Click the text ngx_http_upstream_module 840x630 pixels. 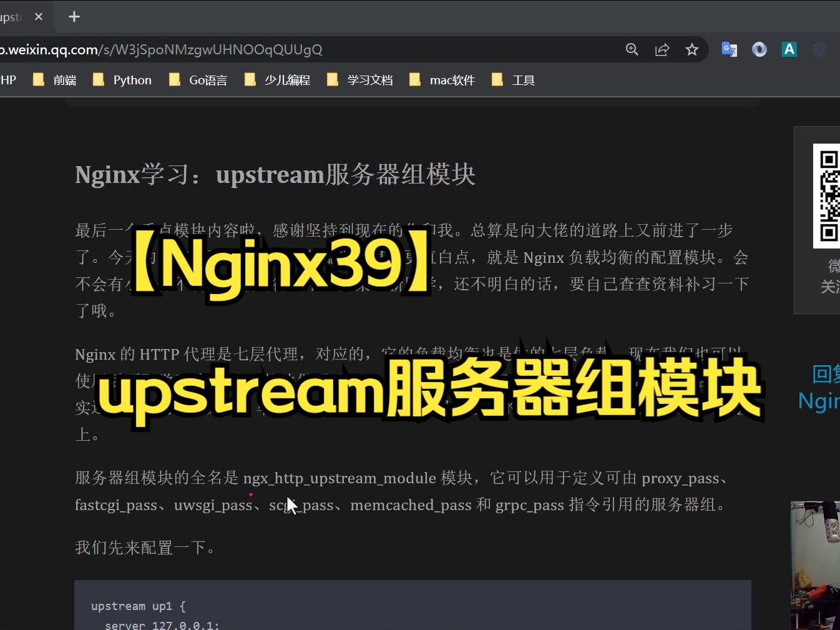point(339,478)
